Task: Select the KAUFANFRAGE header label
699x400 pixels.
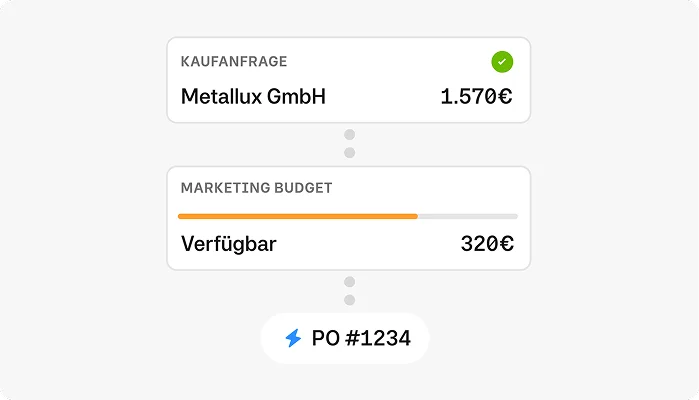Action: (234, 62)
